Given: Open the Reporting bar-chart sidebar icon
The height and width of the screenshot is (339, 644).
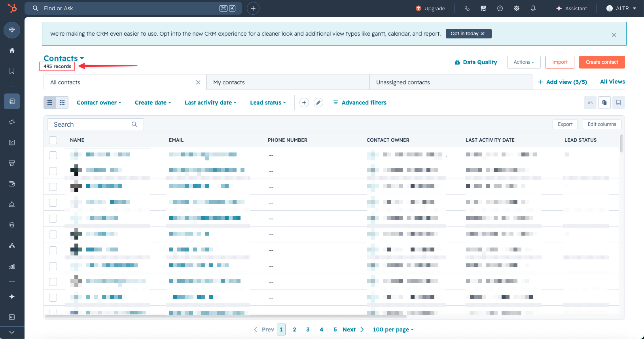Looking at the screenshot, I should (x=12, y=266).
